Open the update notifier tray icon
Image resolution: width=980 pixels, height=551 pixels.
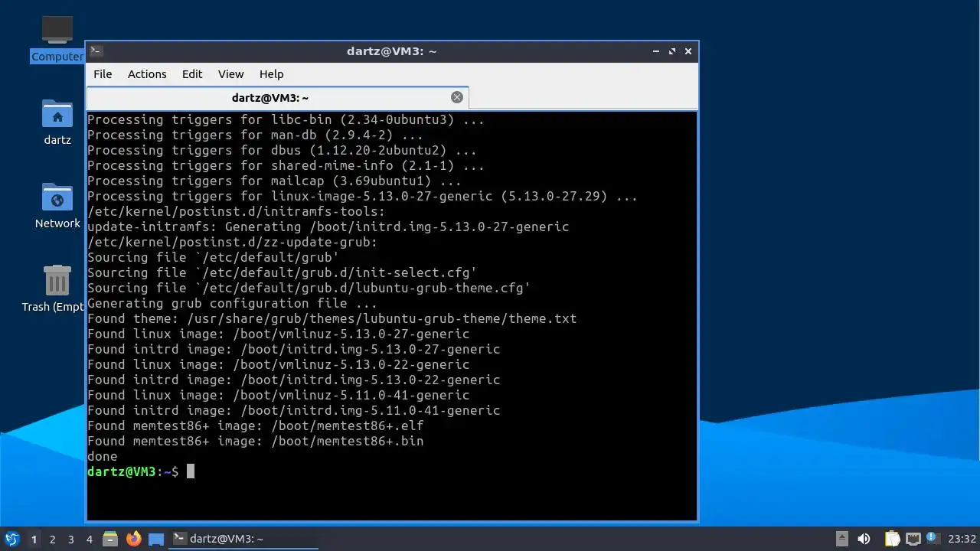(932, 538)
